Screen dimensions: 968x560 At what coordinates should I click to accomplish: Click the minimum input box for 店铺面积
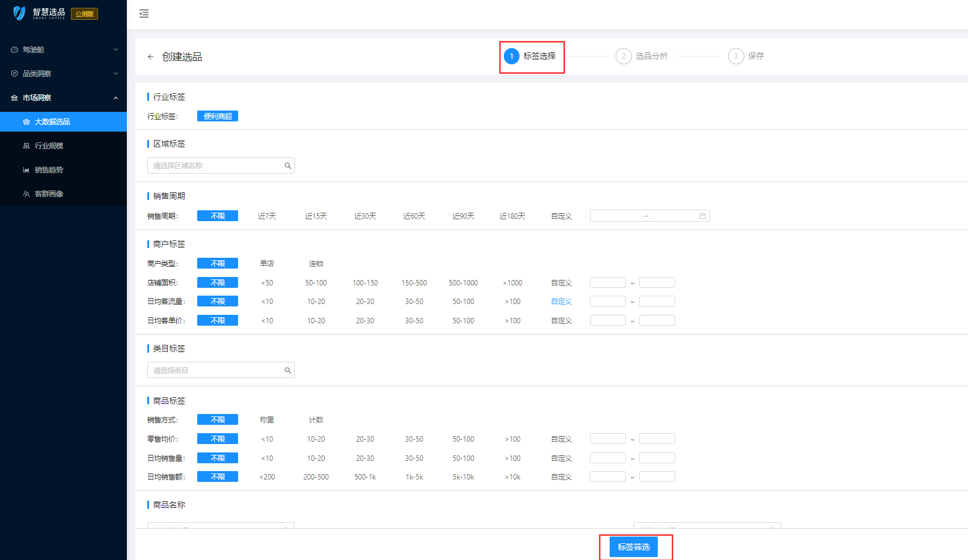pyautogui.click(x=607, y=282)
